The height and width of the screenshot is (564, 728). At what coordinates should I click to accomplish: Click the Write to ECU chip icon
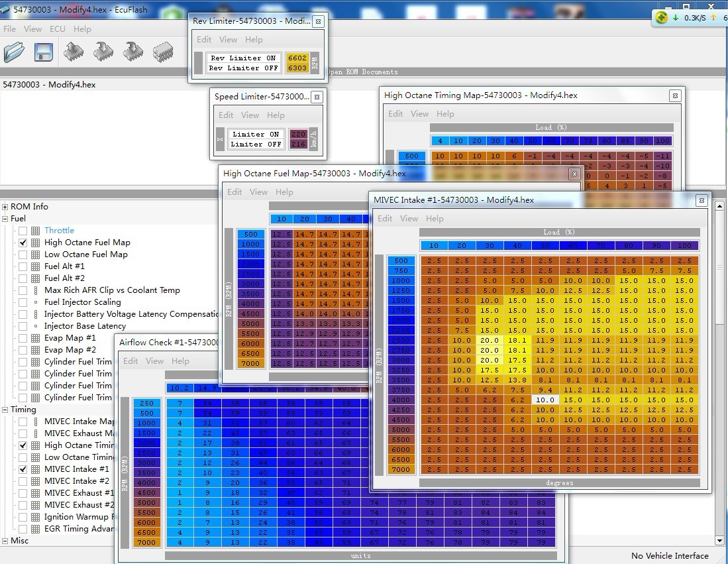coord(103,52)
